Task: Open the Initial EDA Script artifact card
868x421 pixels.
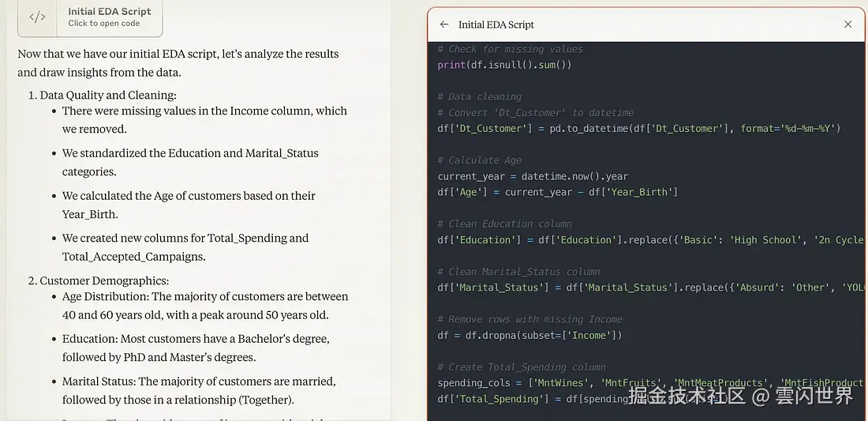Action: pyautogui.click(x=90, y=17)
